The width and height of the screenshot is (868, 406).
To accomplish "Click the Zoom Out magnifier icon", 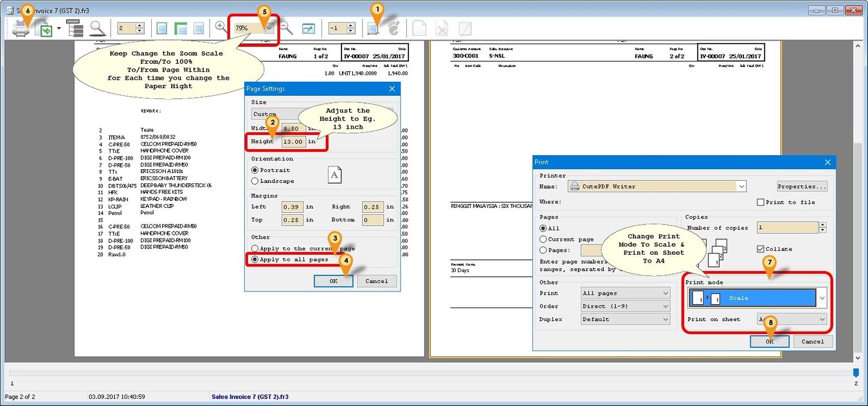I will (287, 28).
